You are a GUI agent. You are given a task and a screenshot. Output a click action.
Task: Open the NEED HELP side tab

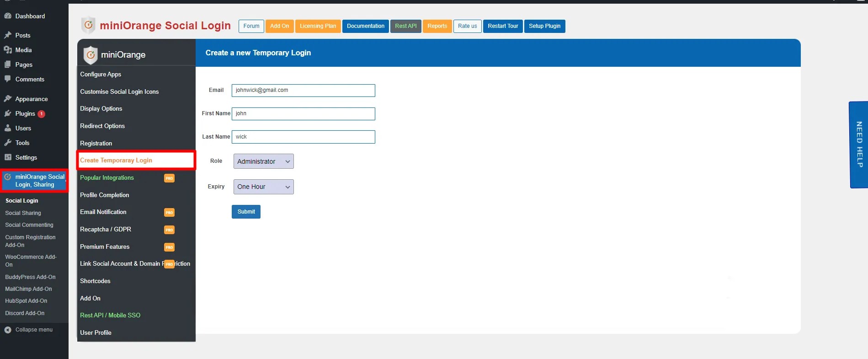859,145
